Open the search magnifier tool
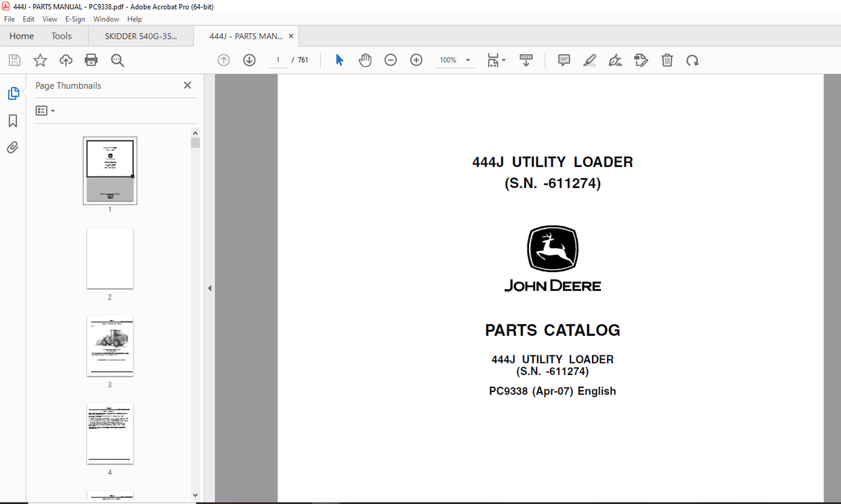 point(117,60)
